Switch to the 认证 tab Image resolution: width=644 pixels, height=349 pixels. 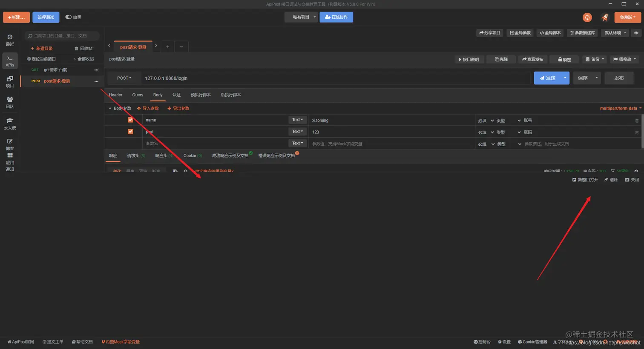coord(176,95)
